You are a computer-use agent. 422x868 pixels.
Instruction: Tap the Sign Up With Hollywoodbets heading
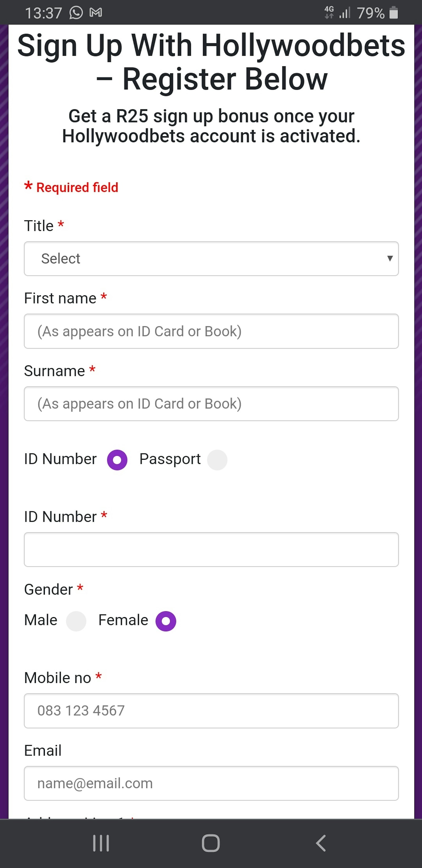point(211,62)
